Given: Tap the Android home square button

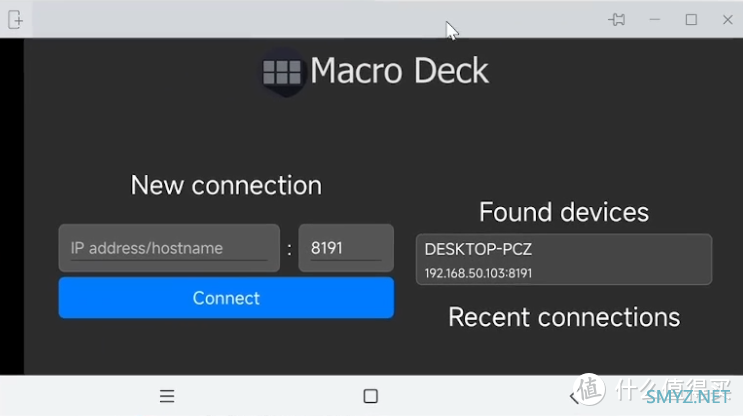Looking at the screenshot, I should point(371,396).
